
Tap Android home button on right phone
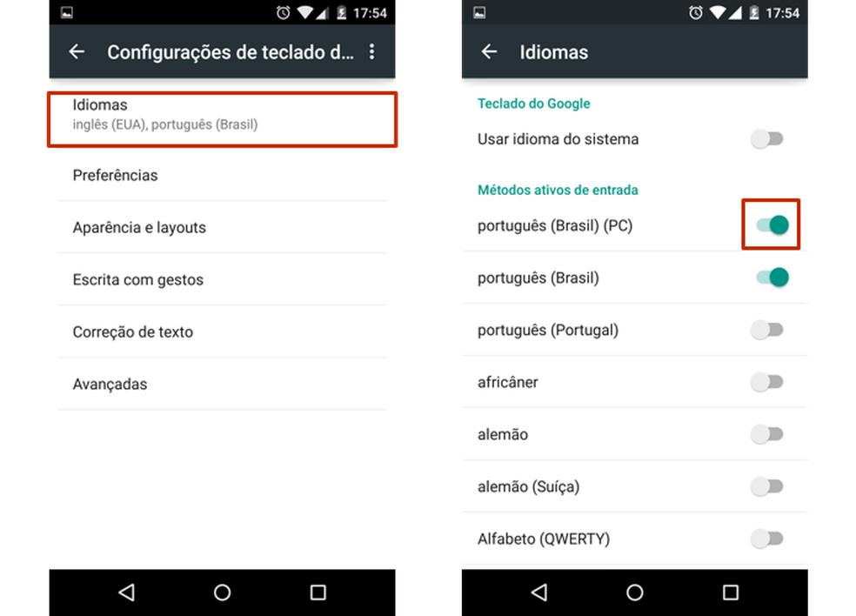634,593
